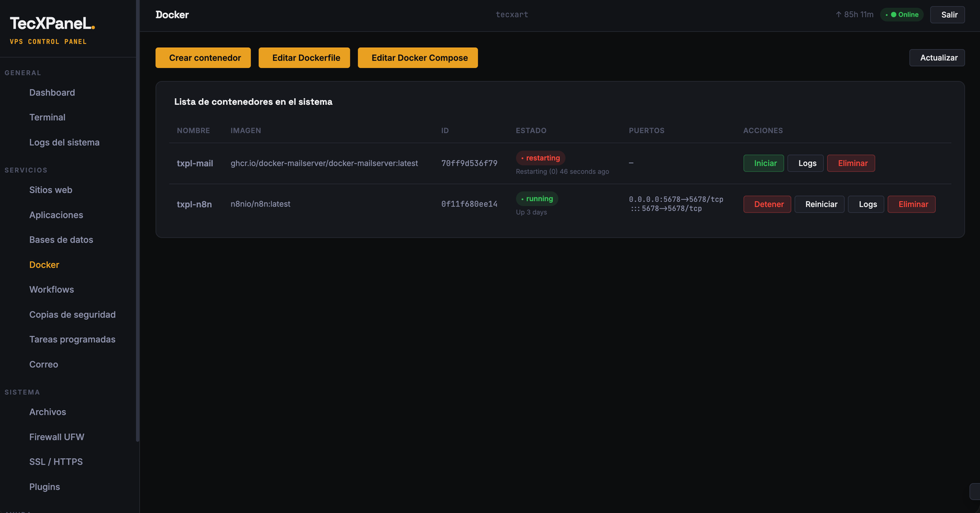Screen dimensions: 980x513
Task: Click the running status badge
Action: [x=537, y=199]
